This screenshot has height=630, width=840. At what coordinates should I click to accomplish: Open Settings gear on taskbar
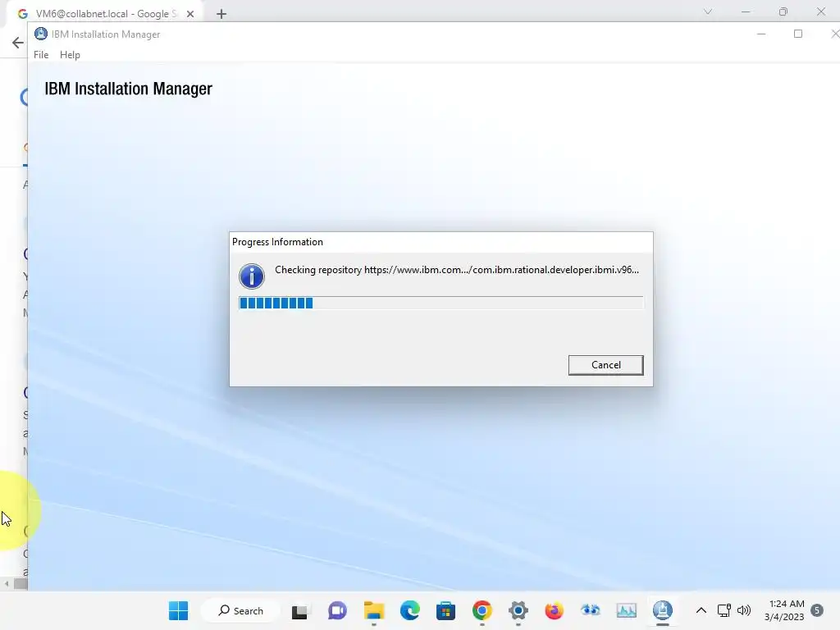coord(518,610)
